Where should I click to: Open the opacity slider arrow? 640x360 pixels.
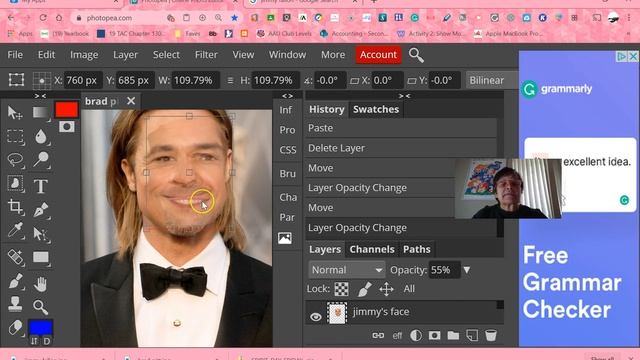coord(467,270)
